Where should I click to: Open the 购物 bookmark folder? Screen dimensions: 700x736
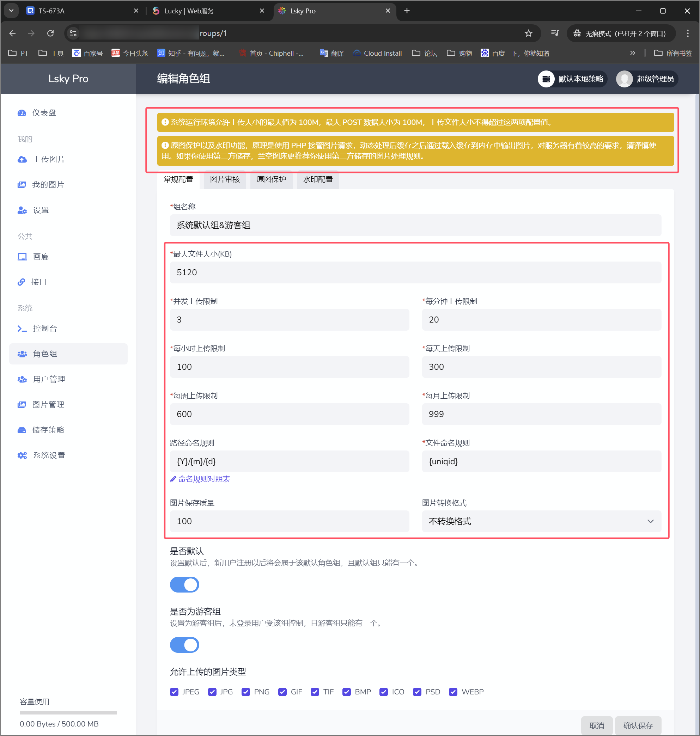pyautogui.click(x=459, y=53)
